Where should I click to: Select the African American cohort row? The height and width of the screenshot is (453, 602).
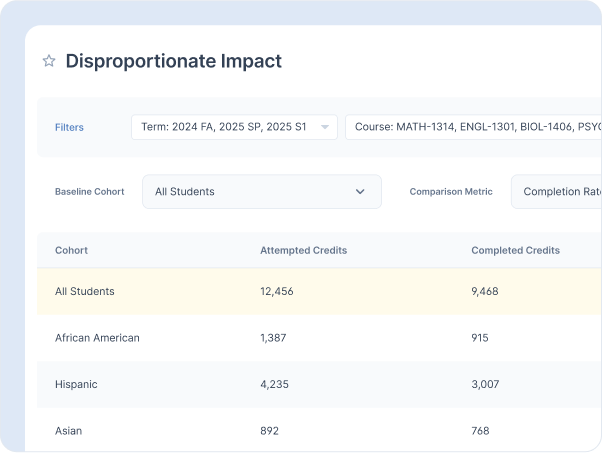(x=97, y=338)
